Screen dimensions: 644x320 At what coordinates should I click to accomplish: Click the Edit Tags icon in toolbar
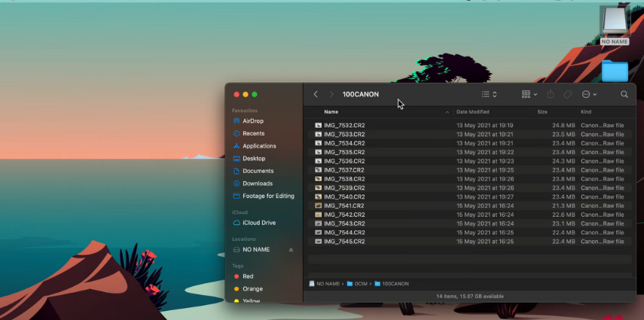pos(568,94)
